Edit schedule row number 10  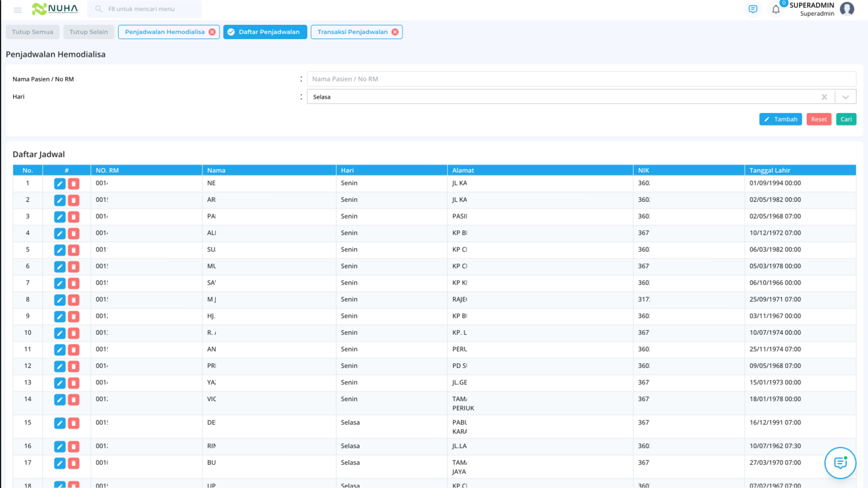[x=60, y=333]
